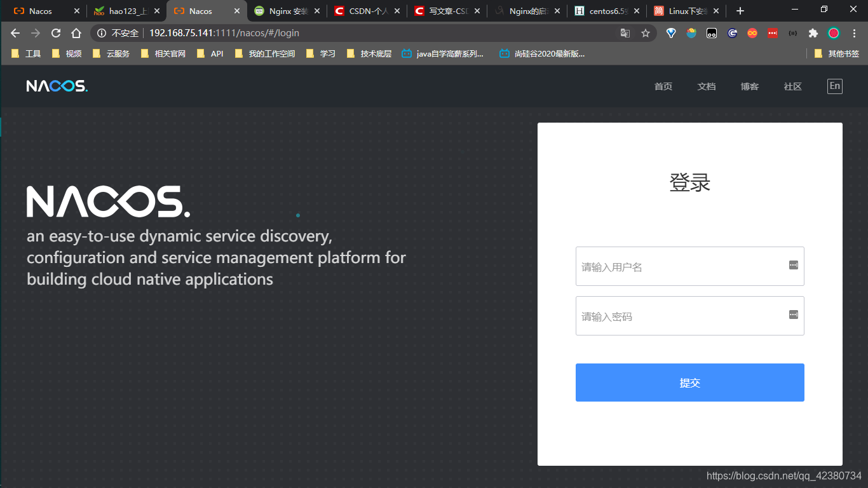Open a new browser tab
868x488 pixels.
pyautogui.click(x=740, y=11)
